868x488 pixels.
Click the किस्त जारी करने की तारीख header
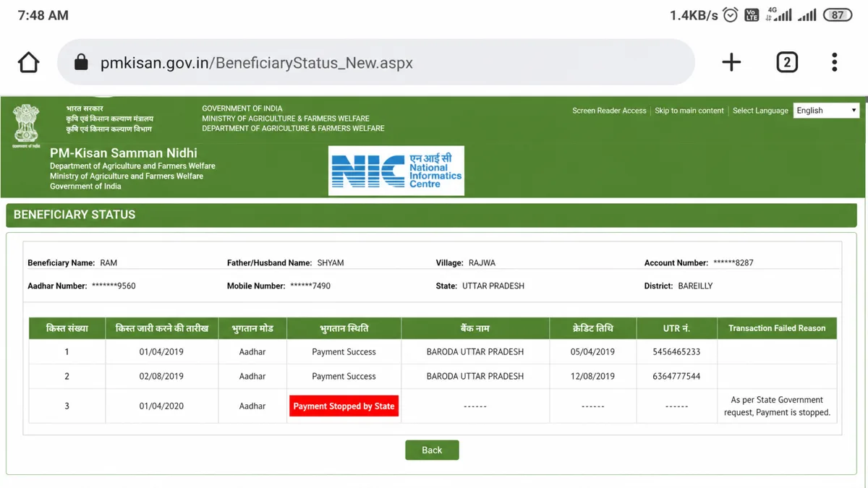162,328
